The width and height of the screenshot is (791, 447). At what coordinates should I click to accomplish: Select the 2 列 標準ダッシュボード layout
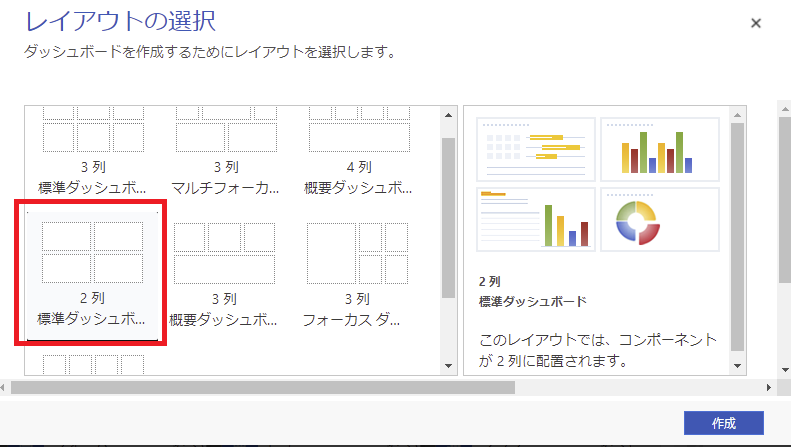click(x=92, y=275)
